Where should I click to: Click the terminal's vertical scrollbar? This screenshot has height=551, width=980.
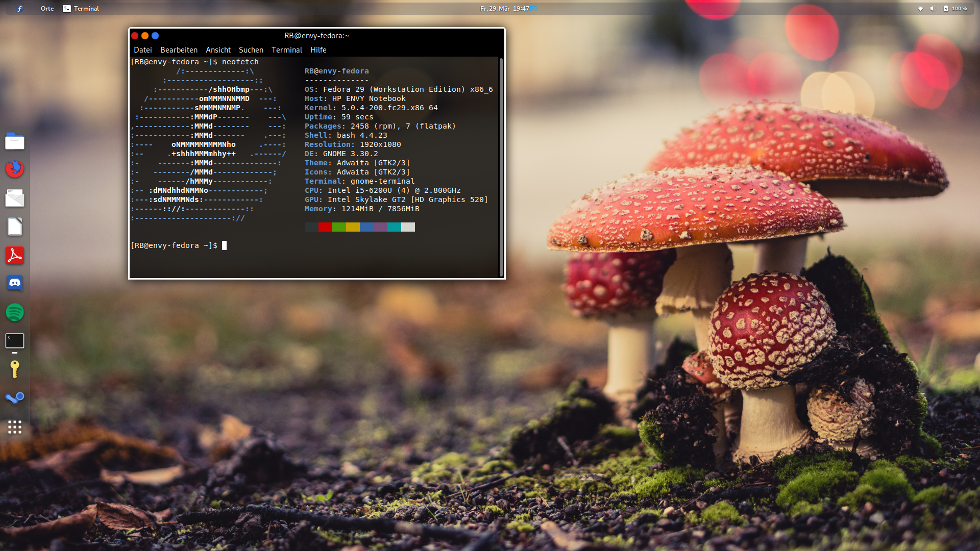coord(501,167)
